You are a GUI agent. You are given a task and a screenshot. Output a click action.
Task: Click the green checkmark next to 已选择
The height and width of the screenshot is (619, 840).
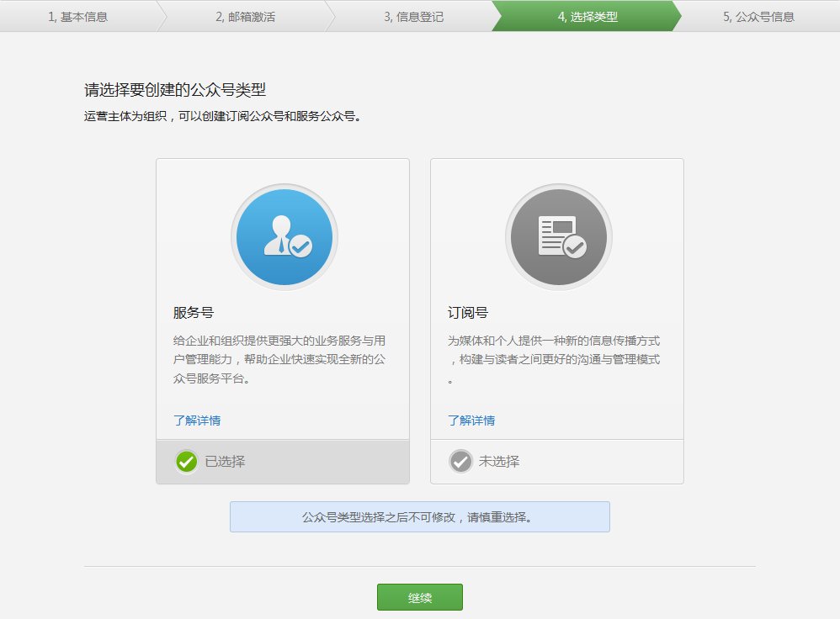186,461
